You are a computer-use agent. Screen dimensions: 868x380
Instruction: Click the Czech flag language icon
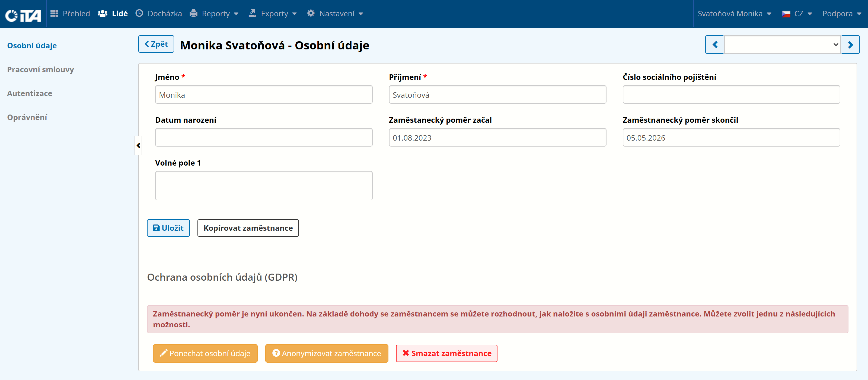[x=786, y=14]
